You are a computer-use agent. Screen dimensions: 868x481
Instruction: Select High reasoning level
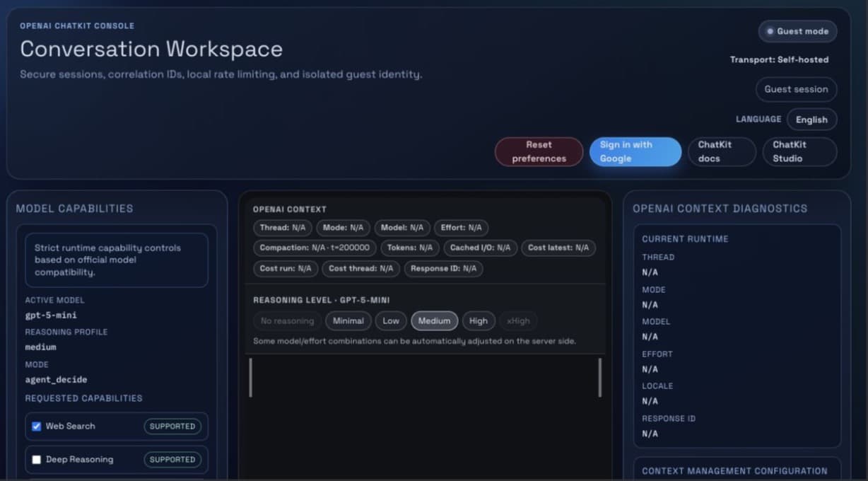click(479, 321)
